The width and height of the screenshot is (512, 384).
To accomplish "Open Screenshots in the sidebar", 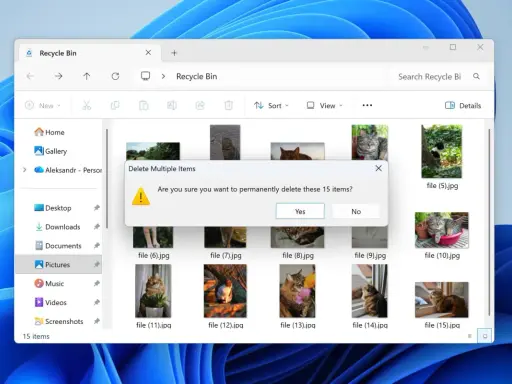I will (x=59, y=321).
